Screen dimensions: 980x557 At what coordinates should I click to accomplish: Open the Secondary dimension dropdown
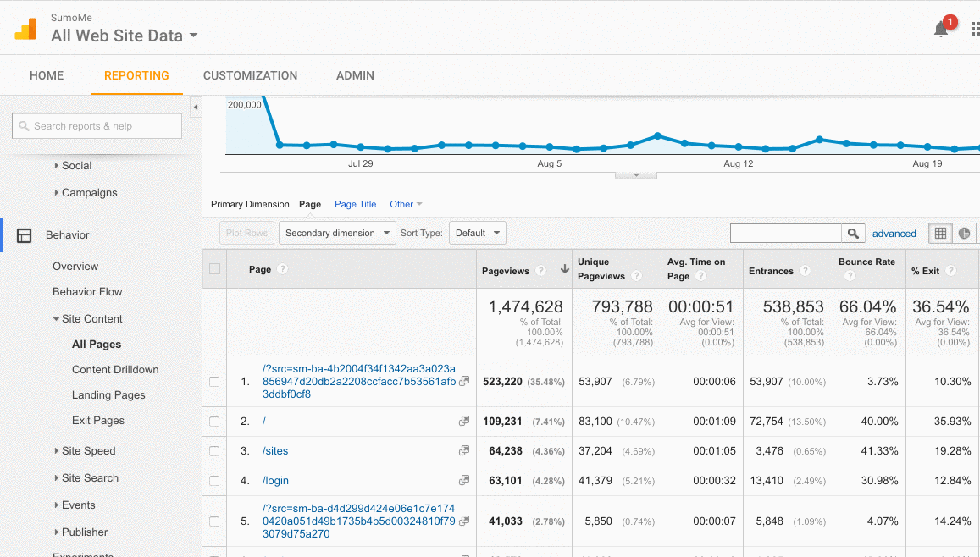tap(337, 233)
